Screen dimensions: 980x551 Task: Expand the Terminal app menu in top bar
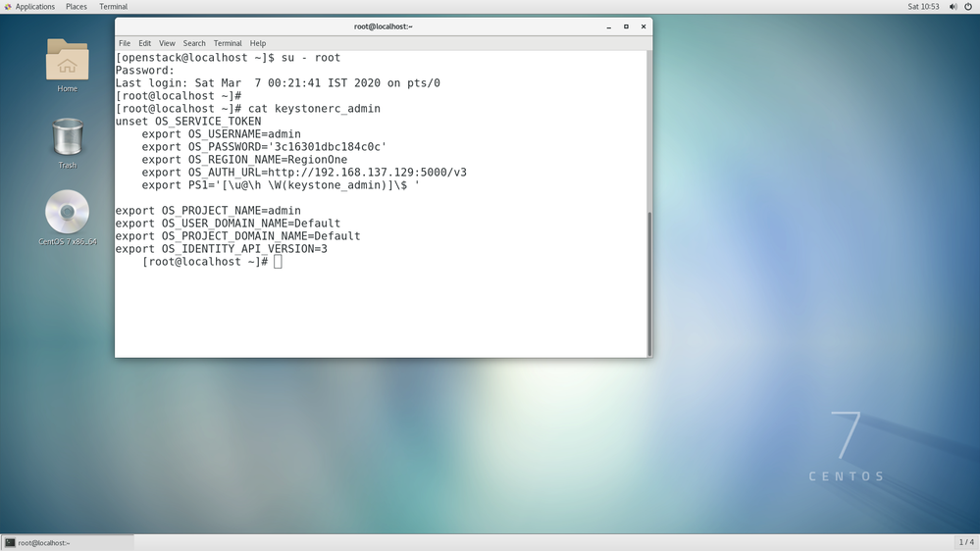click(113, 7)
